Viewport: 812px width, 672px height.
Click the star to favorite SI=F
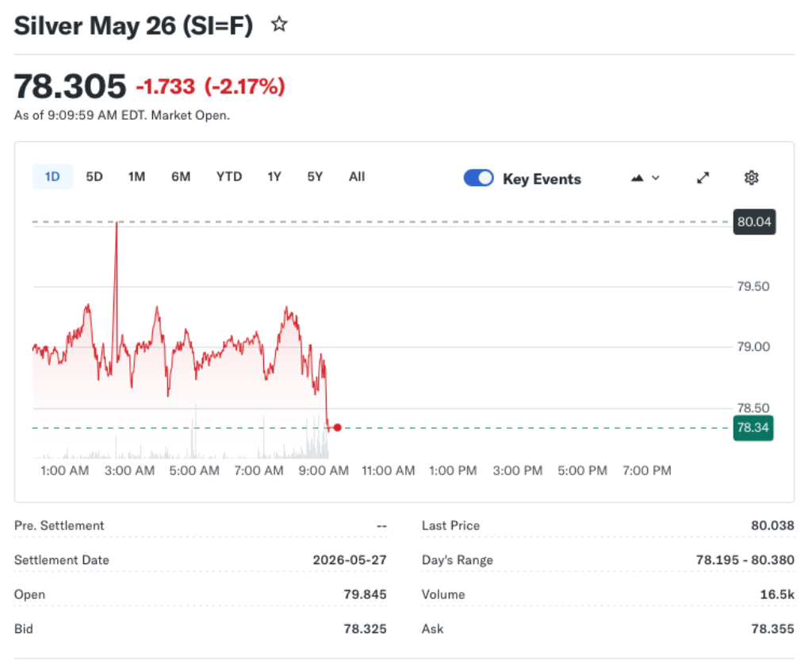279,25
